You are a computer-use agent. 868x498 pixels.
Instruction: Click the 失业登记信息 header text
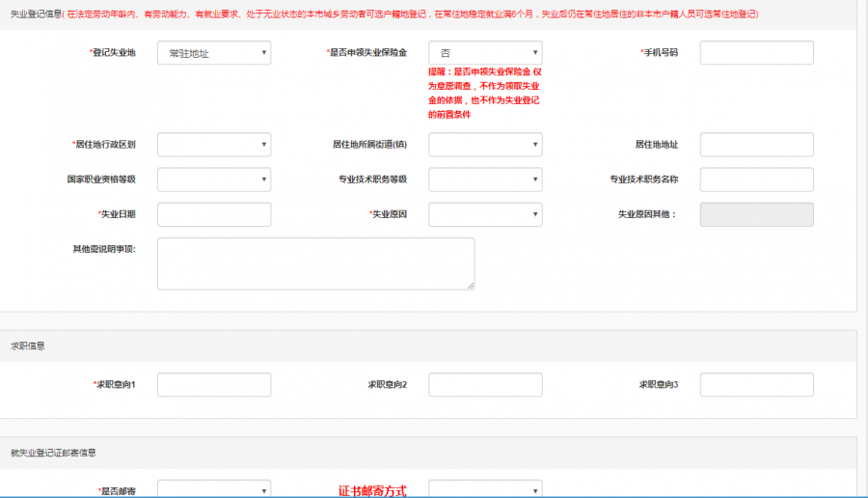pos(37,14)
